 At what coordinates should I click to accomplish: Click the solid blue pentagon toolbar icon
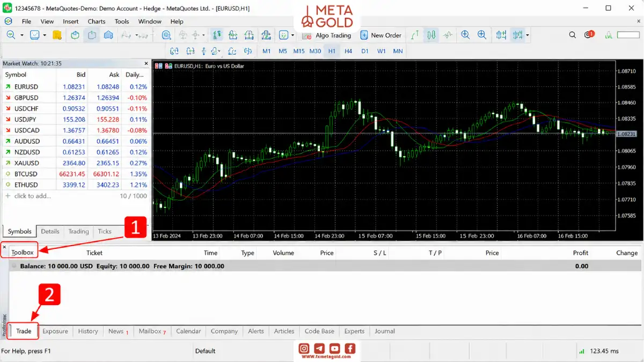coord(108,35)
